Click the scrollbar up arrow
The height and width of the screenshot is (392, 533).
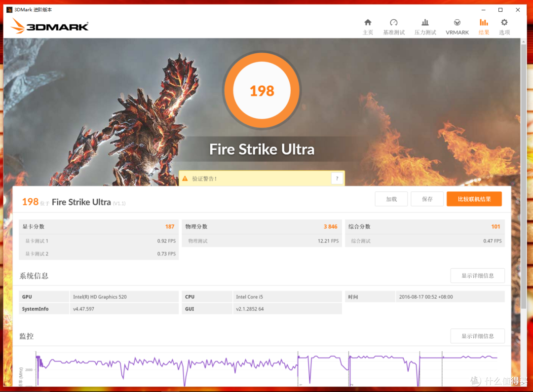point(524,41)
